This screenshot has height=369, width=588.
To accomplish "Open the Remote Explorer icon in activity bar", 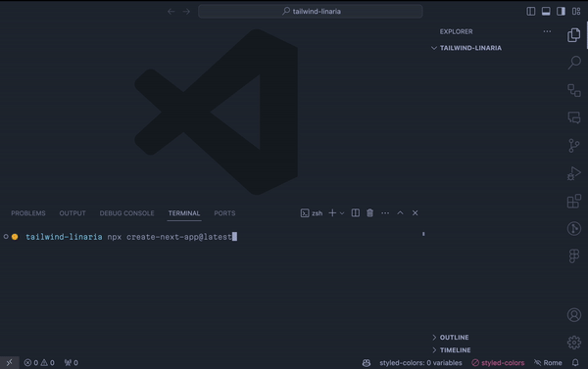I will click(573, 90).
